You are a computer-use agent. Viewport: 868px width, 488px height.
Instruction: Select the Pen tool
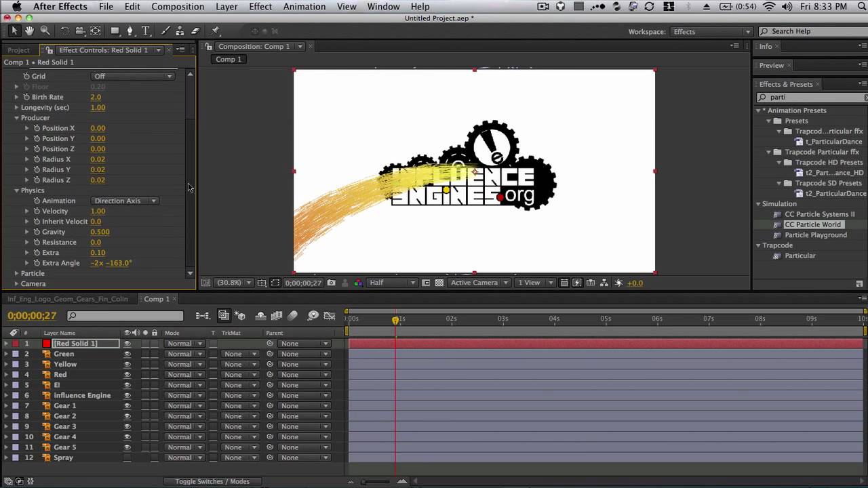click(x=132, y=31)
